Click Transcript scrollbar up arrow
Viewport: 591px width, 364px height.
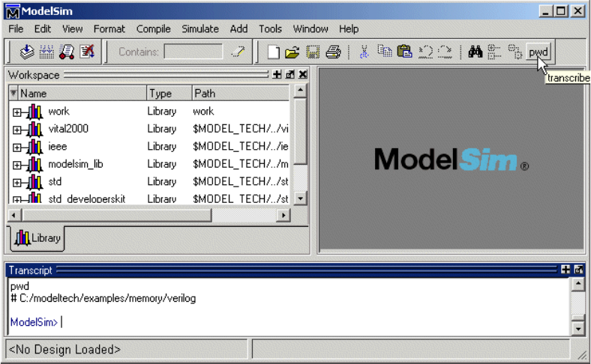[x=578, y=284]
